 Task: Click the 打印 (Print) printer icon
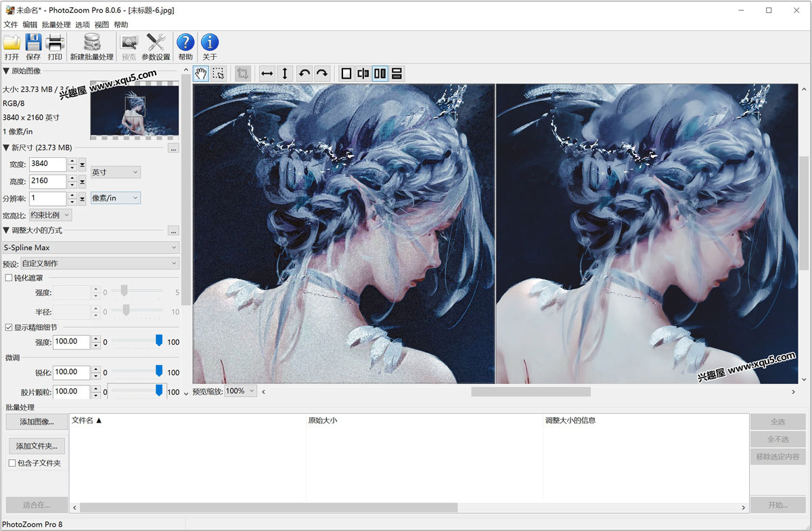point(55,43)
